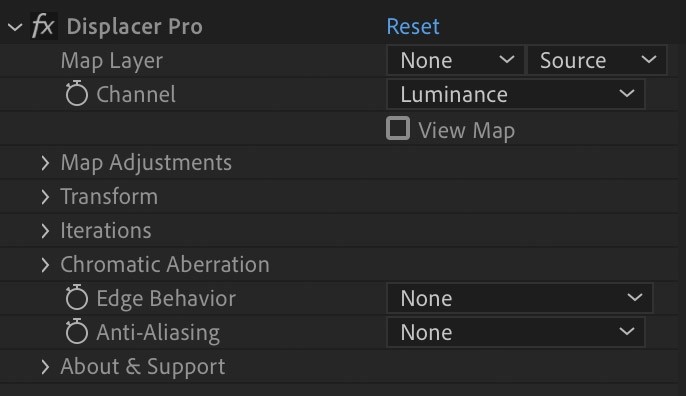Screen dimensions: 686x396
Task: Open the Anti-Aliasing dropdown
Action: click(516, 332)
